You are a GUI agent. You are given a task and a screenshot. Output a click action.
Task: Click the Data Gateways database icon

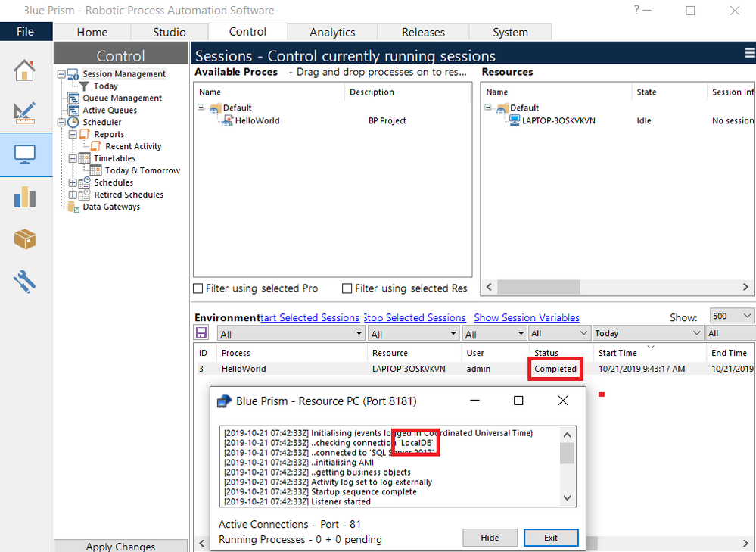(73, 207)
